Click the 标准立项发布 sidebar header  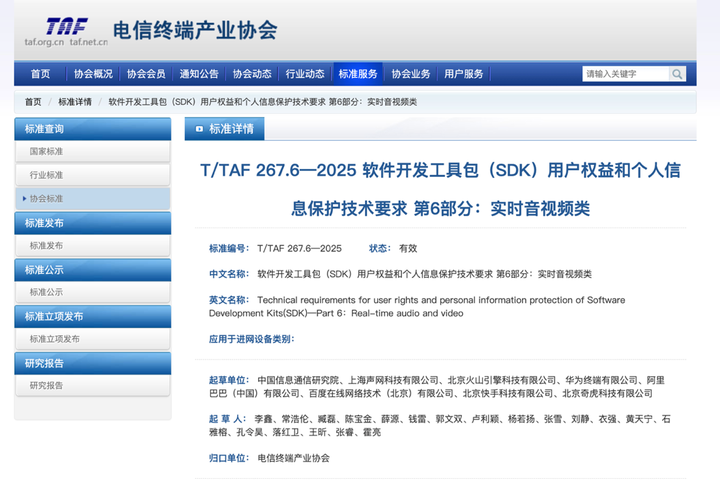point(93,316)
